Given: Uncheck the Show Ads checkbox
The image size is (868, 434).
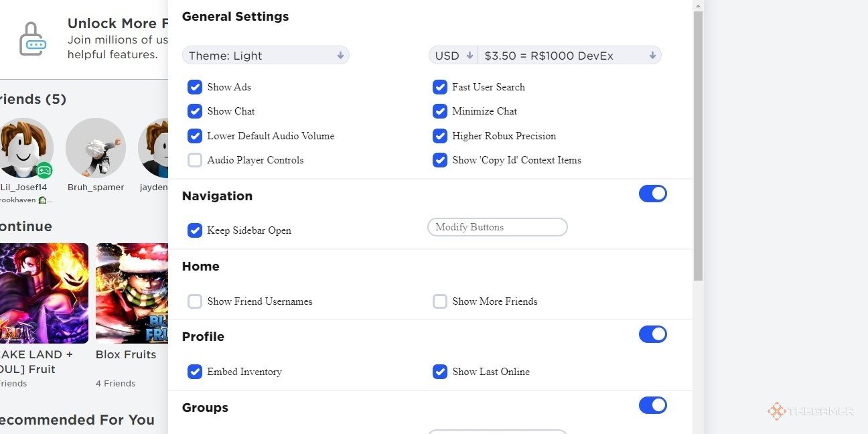Looking at the screenshot, I should (x=195, y=87).
